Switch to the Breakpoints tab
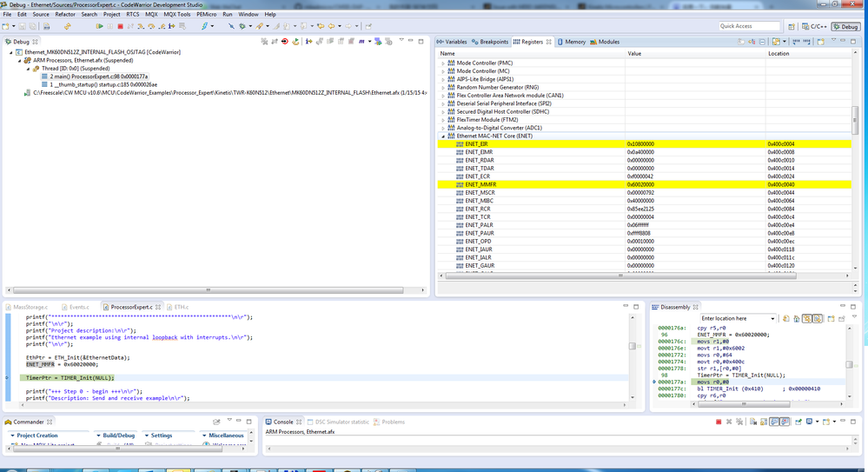This screenshot has height=472, width=868. point(490,42)
